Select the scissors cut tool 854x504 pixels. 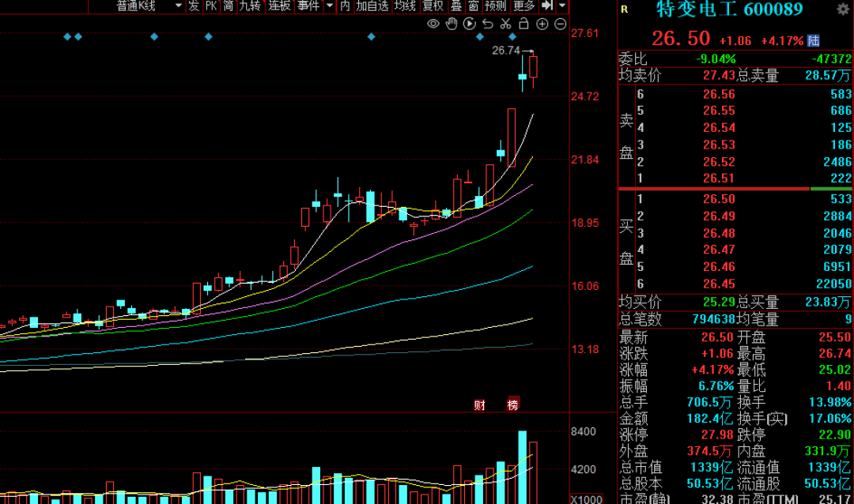[506, 24]
